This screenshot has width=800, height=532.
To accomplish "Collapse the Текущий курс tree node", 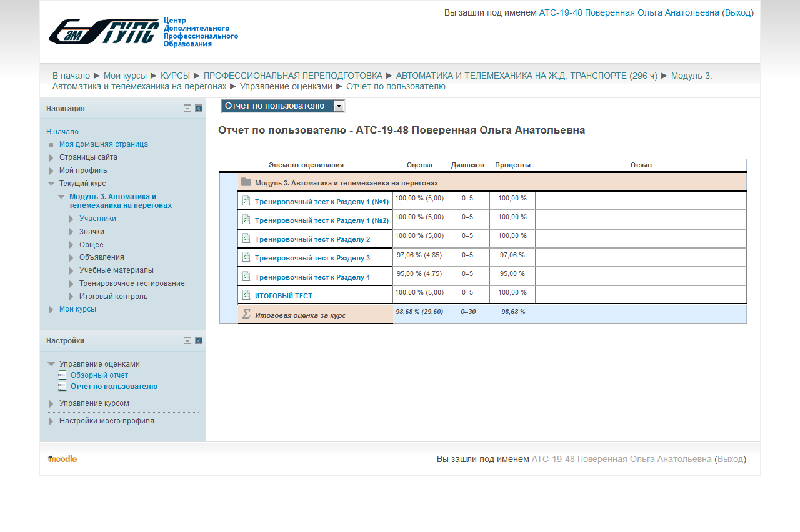I will [51, 184].
